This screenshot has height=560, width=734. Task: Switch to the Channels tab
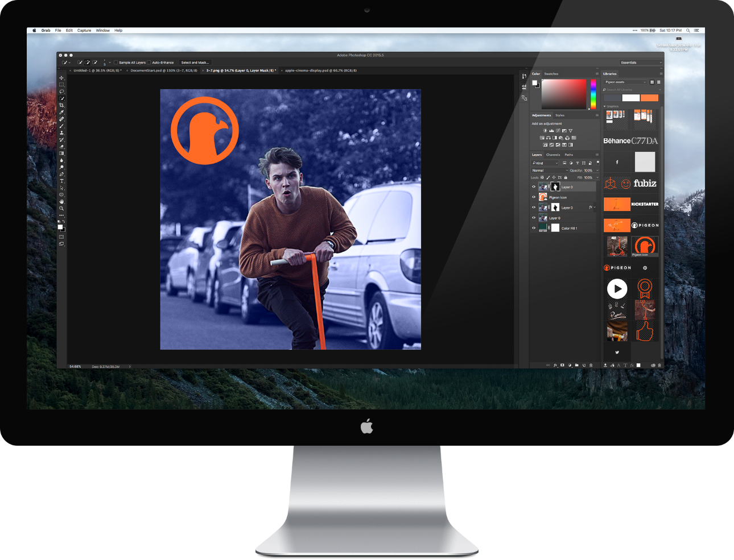tap(553, 155)
